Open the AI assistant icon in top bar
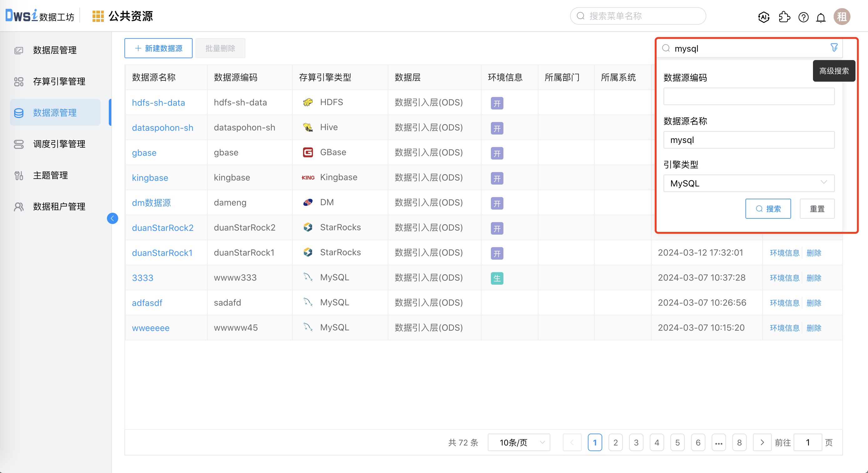The width and height of the screenshot is (868, 473). (x=763, y=17)
